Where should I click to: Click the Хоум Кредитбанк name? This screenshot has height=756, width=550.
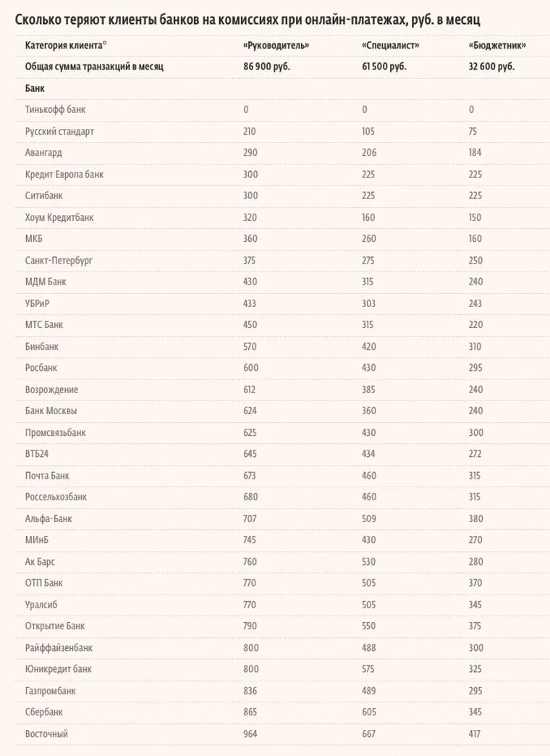[59, 217]
